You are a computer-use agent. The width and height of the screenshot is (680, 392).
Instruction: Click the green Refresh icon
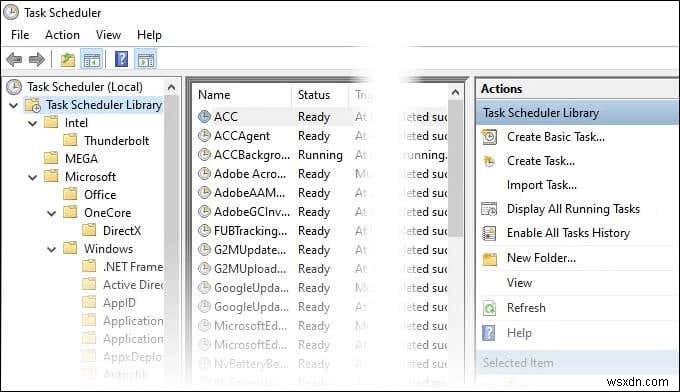click(489, 308)
